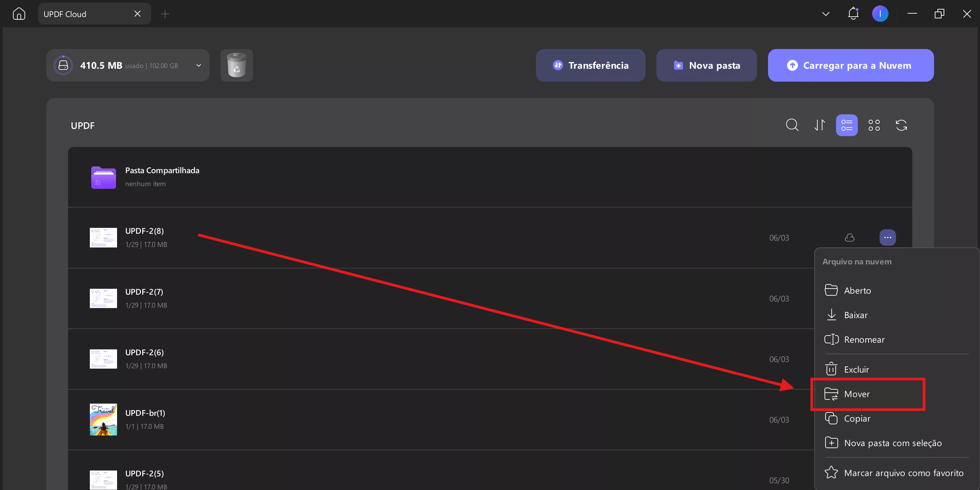Switch to list view mode
980x490 pixels.
point(847,125)
